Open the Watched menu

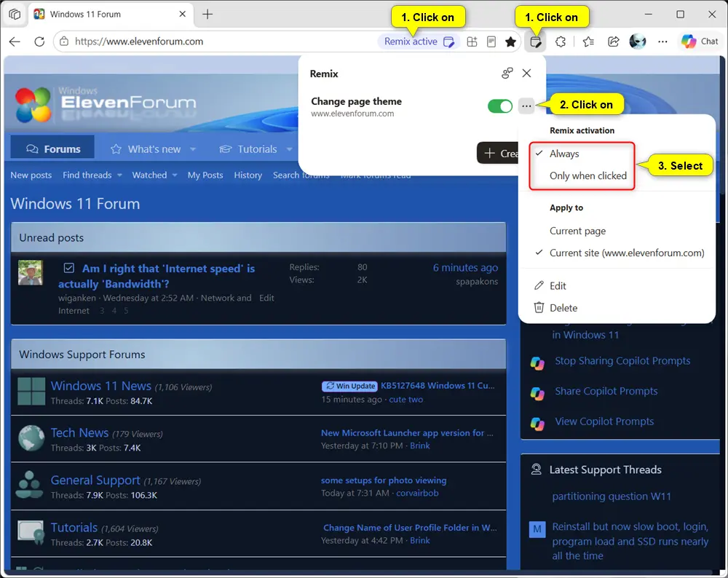(x=149, y=175)
